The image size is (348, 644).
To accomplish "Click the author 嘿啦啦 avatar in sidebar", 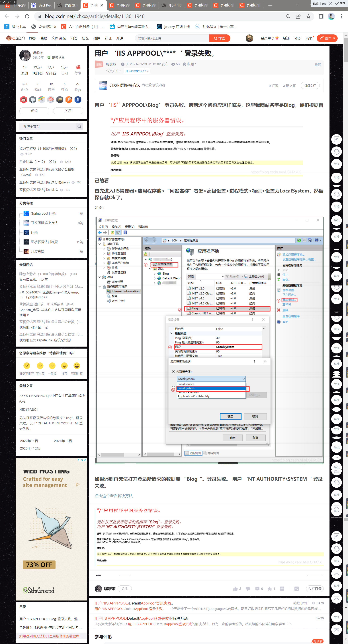I will pos(25,55).
